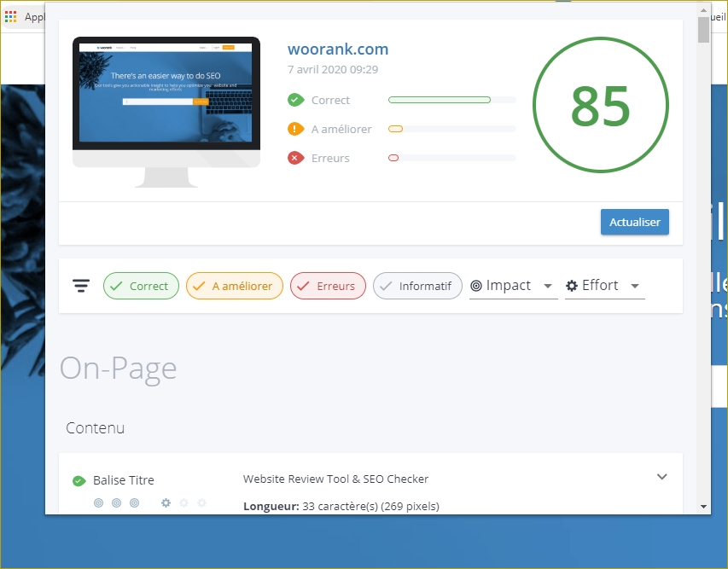Click the green check icon beside Correct
The height and width of the screenshot is (569, 728).
[296, 100]
